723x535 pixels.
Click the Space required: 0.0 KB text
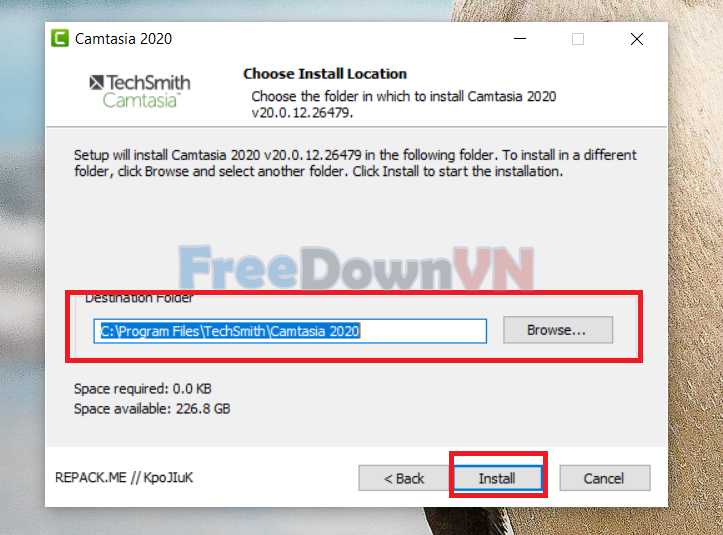pos(142,389)
